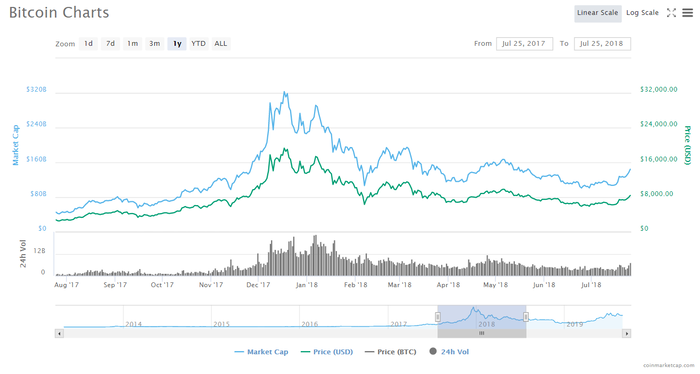Click the $8,000.00 price axis label
700x374 pixels.
pyautogui.click(x=656, y=194)
